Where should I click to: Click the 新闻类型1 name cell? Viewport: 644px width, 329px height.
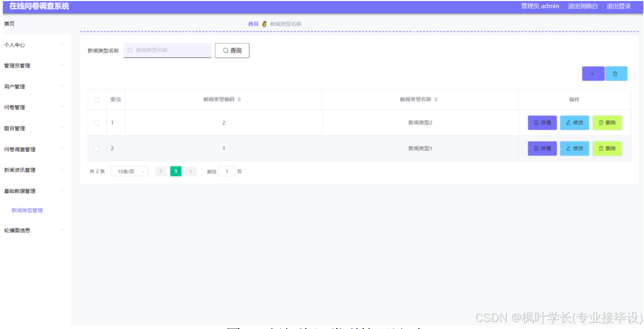(420, 149)
